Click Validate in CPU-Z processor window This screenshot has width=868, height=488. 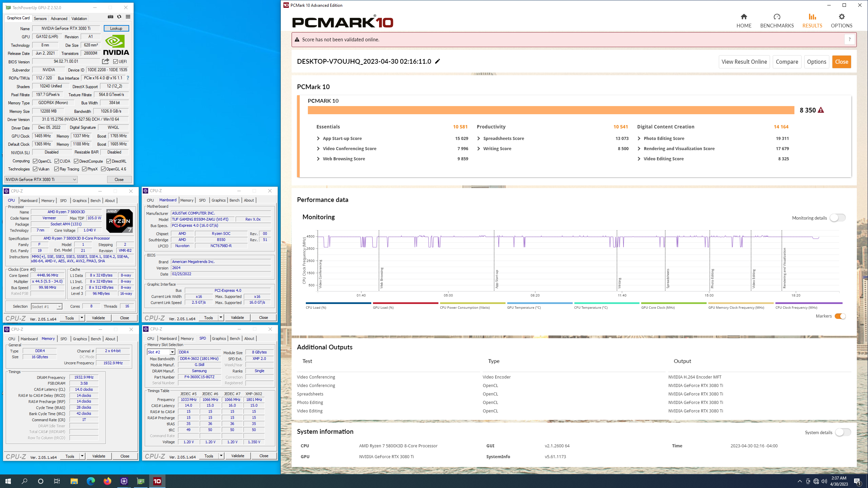98,318
